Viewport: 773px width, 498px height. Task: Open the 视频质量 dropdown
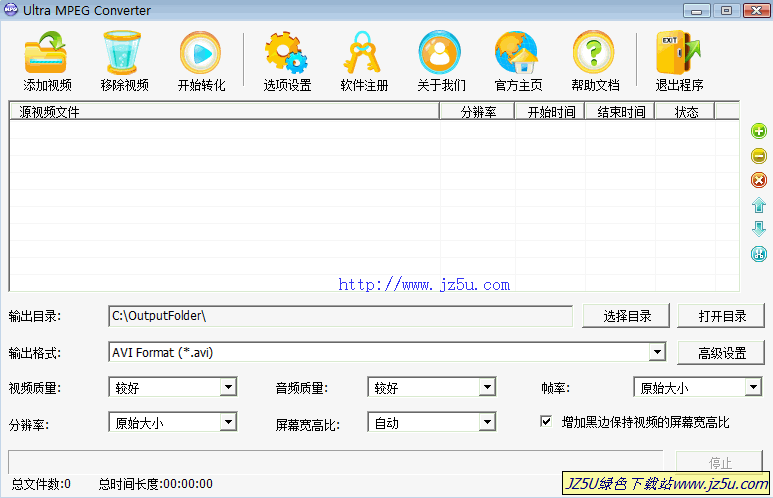[228, 387]
